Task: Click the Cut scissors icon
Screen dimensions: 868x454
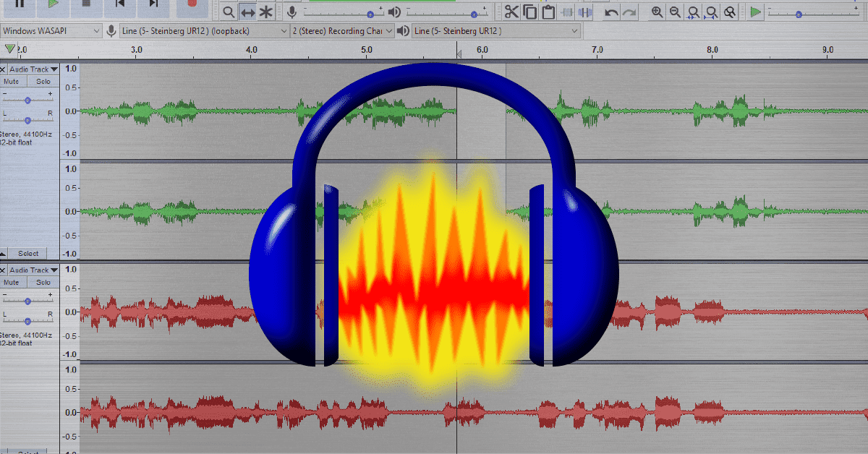Action: point(511,12)
